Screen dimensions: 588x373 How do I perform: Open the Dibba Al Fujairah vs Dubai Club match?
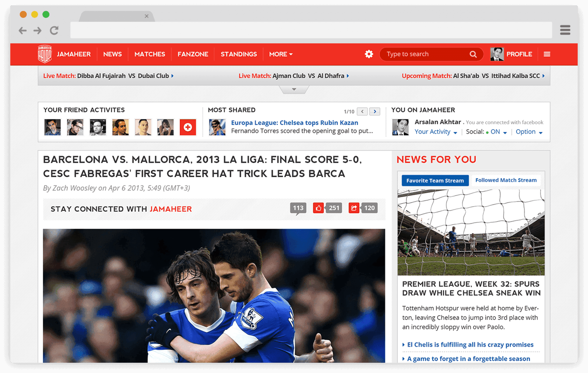[x=108, y=76]
